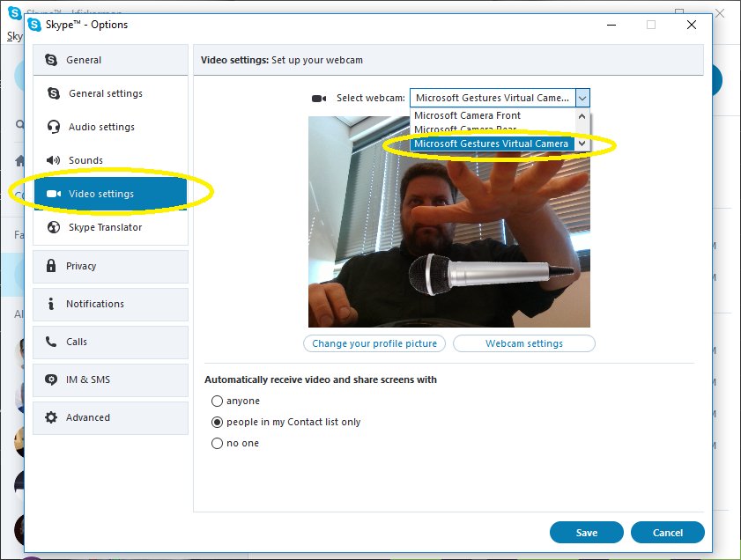The image size is (741, 560).
Task: Click the gear icon beside Advanced
Action: click(51, 417)
